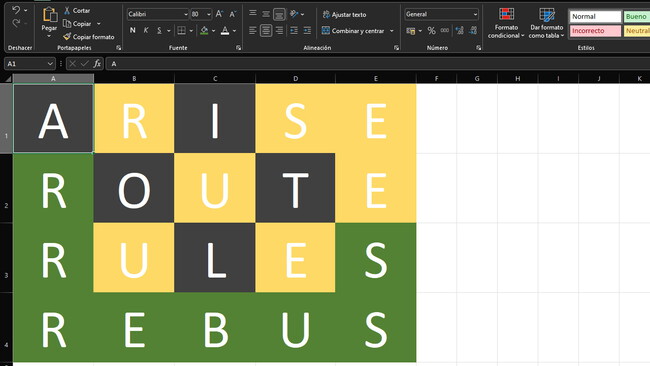
Task: Apply thousands separator style (000)
Action: click(445, 30)
